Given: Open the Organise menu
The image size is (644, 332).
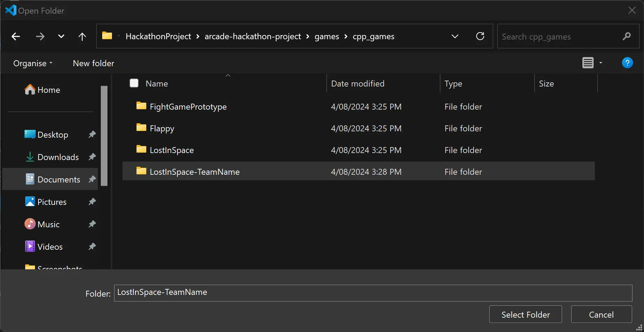Looking at the screenshot, I should click(x=33, y=63).
